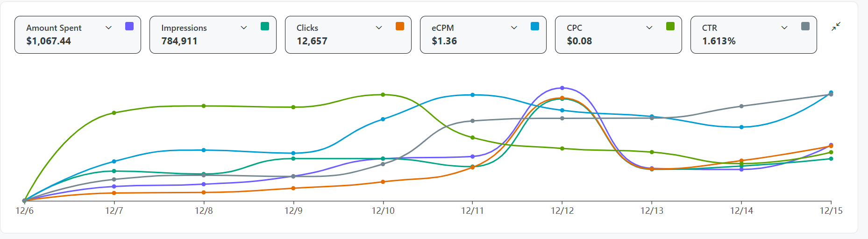Click the green CPC data point on 12/10

(x=383, y=95)
